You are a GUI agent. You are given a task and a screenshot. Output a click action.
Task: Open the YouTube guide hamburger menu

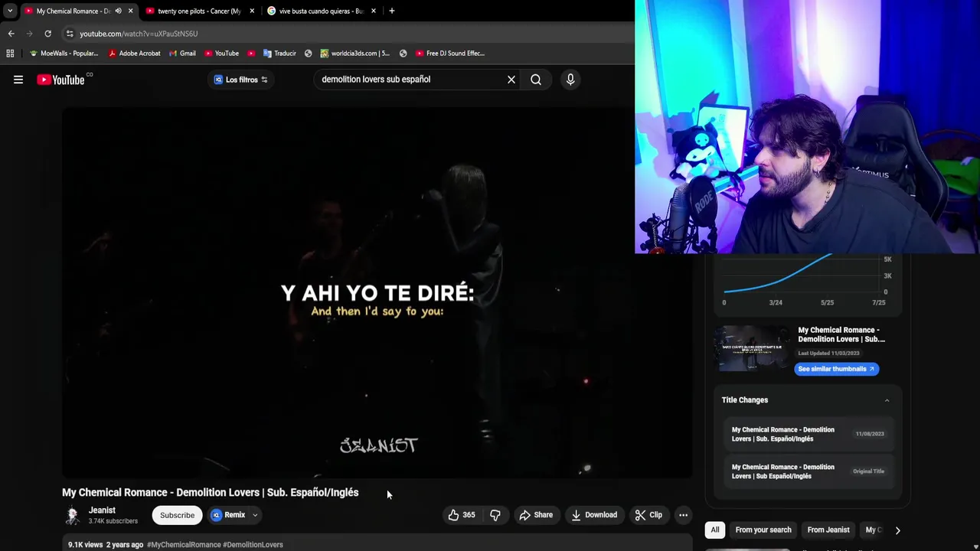click(x=18, y=80)
